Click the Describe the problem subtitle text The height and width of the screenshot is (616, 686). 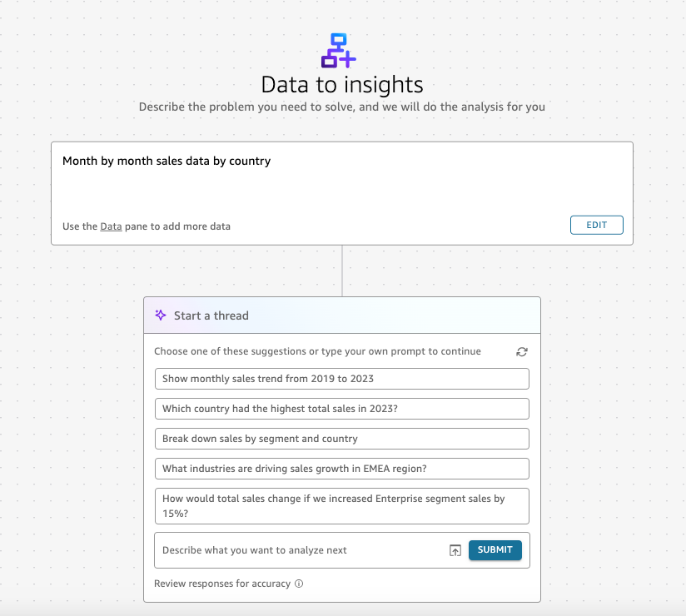coord(342,107)
